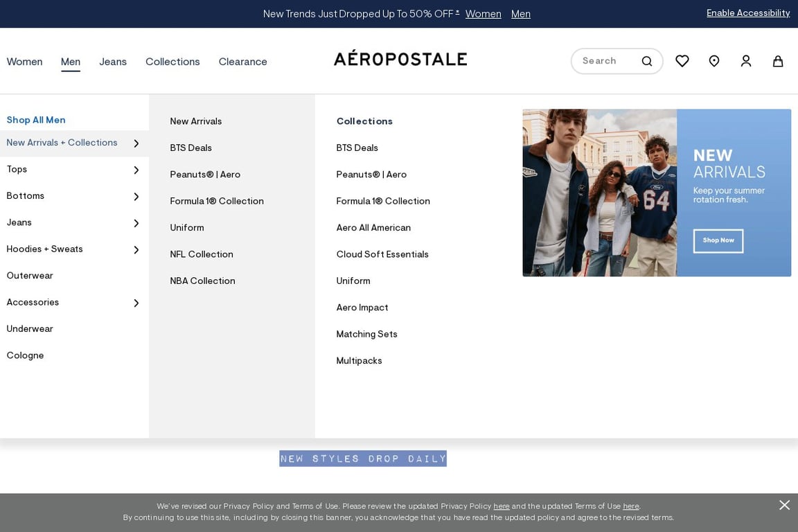Open Peanuts® | Aero under Collections heading

(371, 175)
